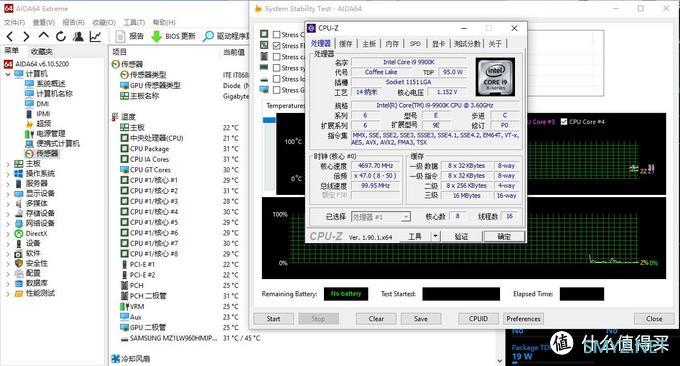Expand the 网络设备 tree node
Viewport: 680px width, 366px height.
[8, 224]
